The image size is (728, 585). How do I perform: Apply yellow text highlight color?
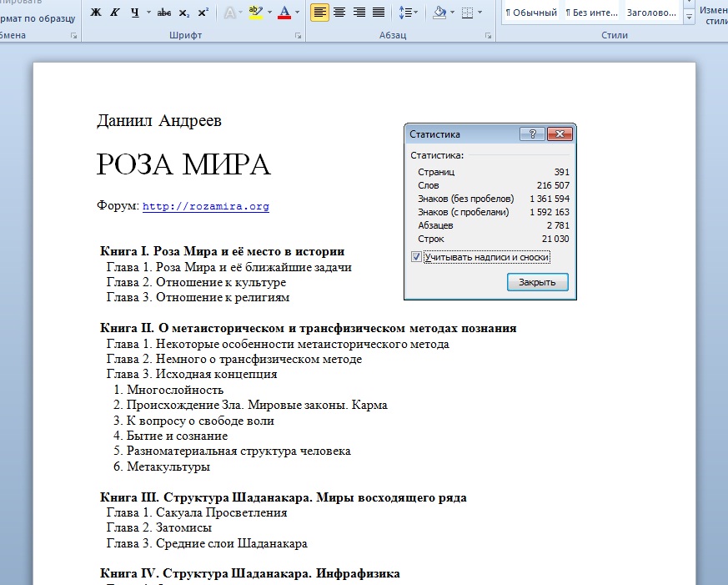[x=256, y=13]
